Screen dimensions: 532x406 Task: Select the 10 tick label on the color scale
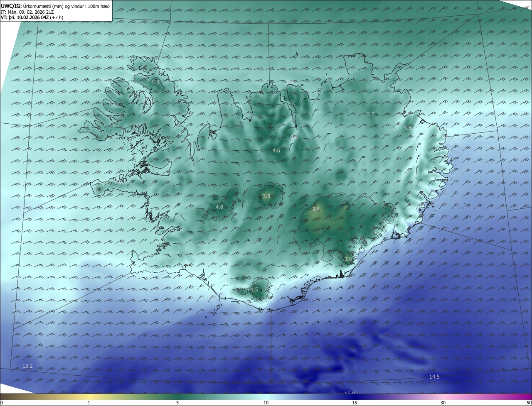click(x=266, y=403)
